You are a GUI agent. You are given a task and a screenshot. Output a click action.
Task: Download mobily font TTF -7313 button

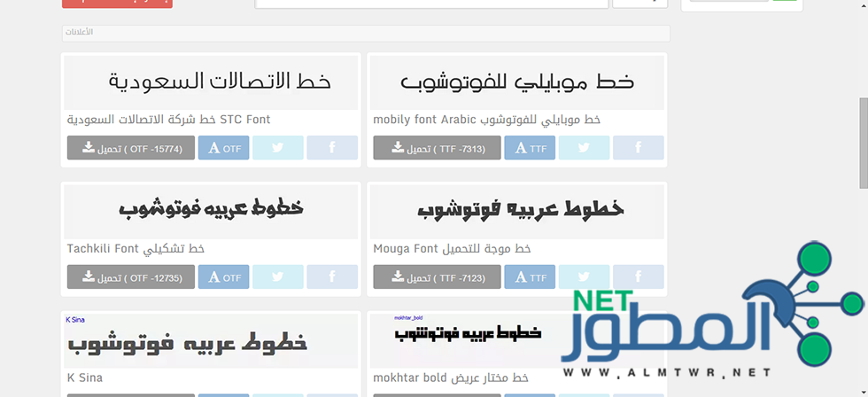(438, 148)
